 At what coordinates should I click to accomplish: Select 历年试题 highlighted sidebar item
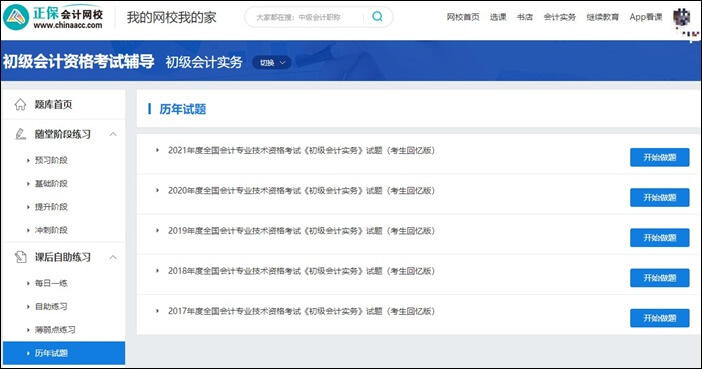coord(64,353)
